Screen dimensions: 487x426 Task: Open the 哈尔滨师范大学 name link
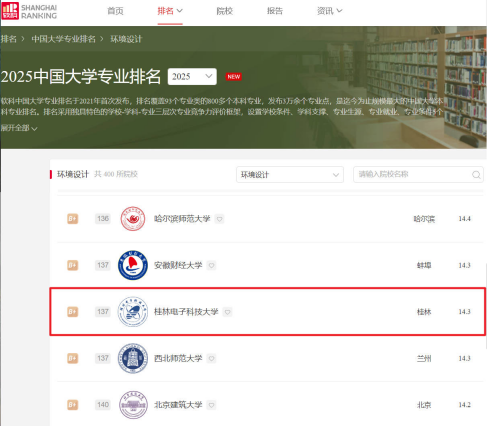[x=182, y=219]
